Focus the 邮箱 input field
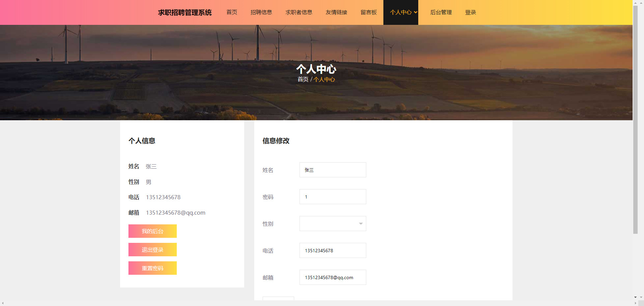The width and height of the screenshot is (644, 306). coord(333,277)
